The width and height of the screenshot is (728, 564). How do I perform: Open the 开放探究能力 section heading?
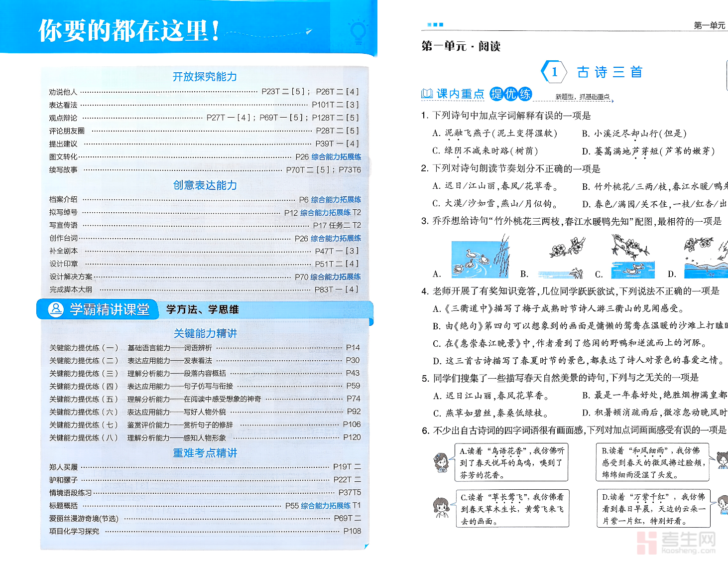pyautogui.click(x=205, y=77)
